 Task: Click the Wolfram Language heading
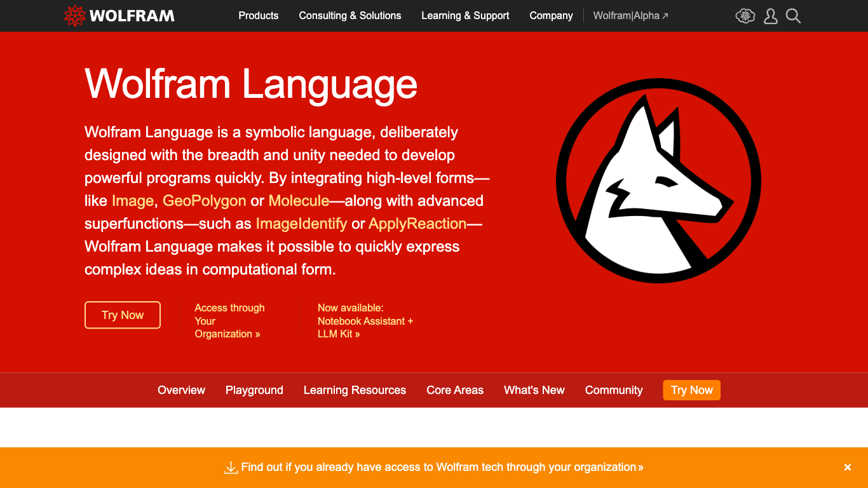(x=251, y=84)
